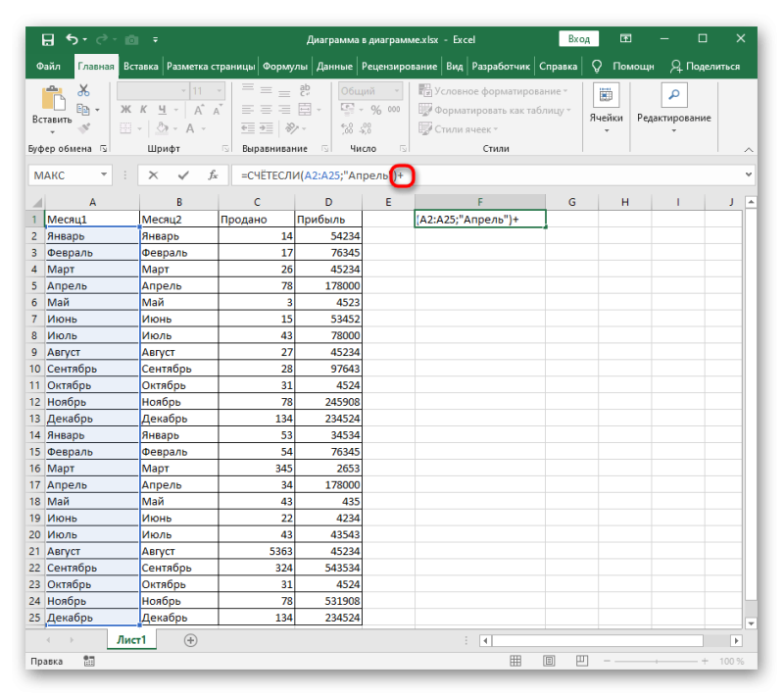Viewport: 784px width, 696px height.
Task: Toggle underline Ч formatting
Action: coord(162,109)
